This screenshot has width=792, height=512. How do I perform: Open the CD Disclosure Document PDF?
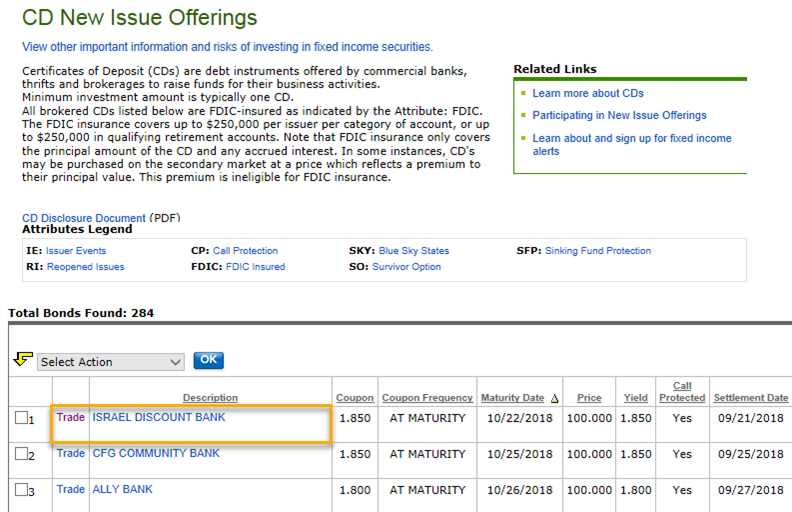click(84, 217)
